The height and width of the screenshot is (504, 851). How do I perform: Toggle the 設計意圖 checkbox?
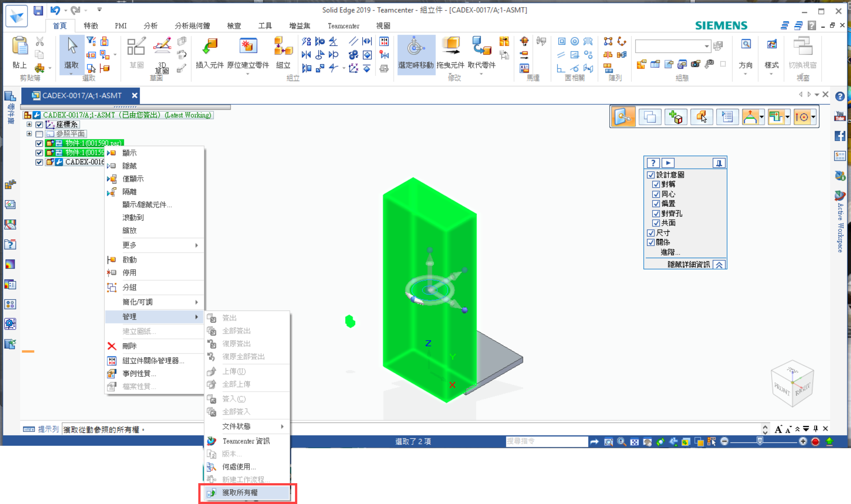point(650,175)
